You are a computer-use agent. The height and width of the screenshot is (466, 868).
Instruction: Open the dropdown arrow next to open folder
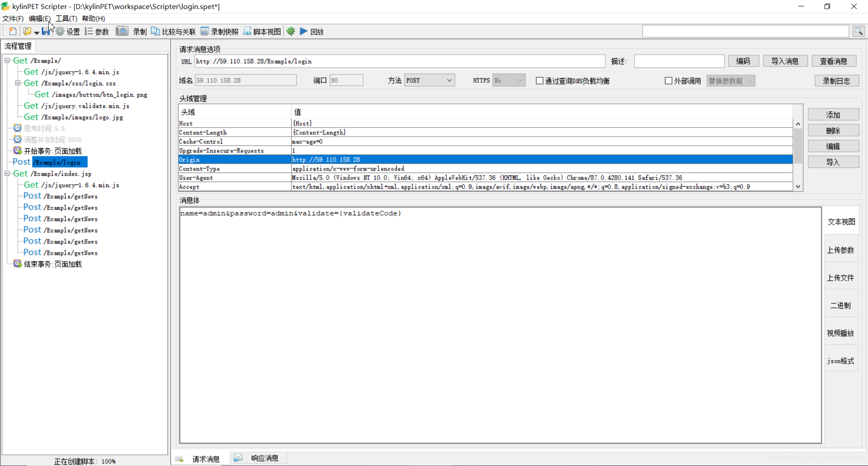coord(37,33)
